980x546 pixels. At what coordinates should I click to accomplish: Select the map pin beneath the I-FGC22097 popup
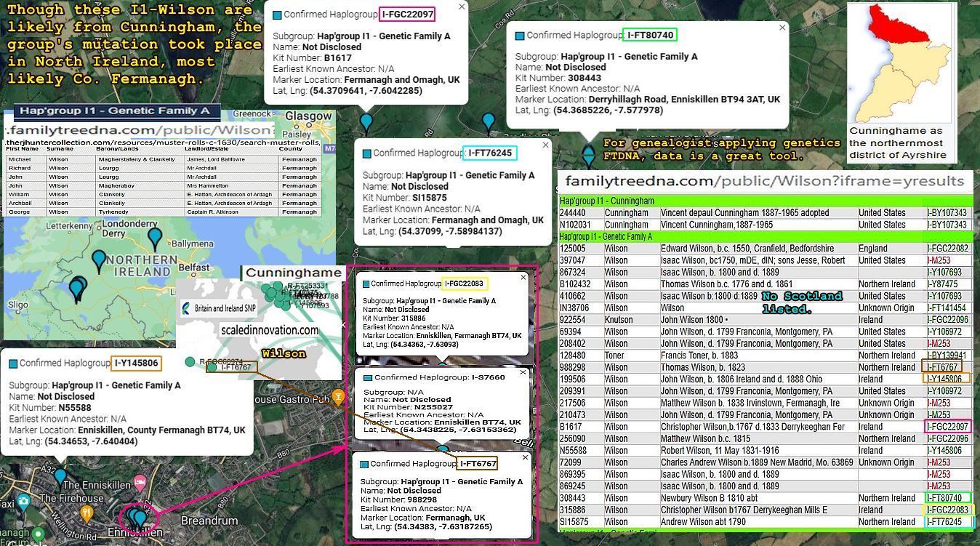click(x=366, y=124)
